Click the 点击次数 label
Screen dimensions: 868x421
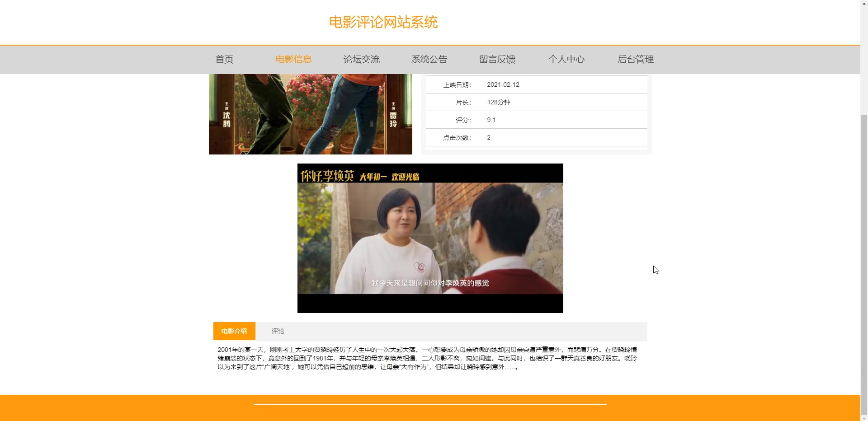tap(457, 138)
